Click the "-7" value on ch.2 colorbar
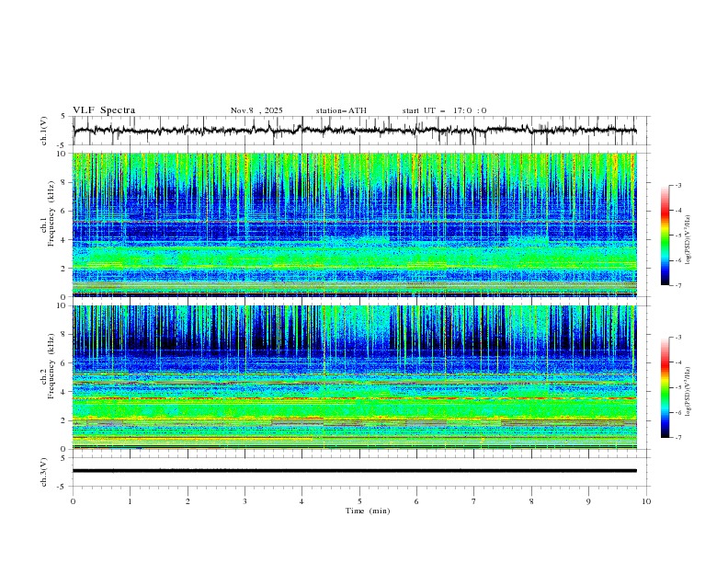728x563 pixels. coord(677,437)
